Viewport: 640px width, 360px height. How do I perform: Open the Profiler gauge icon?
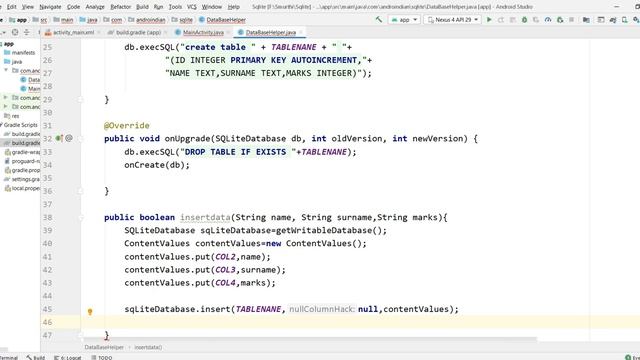[x=548, y=20]
